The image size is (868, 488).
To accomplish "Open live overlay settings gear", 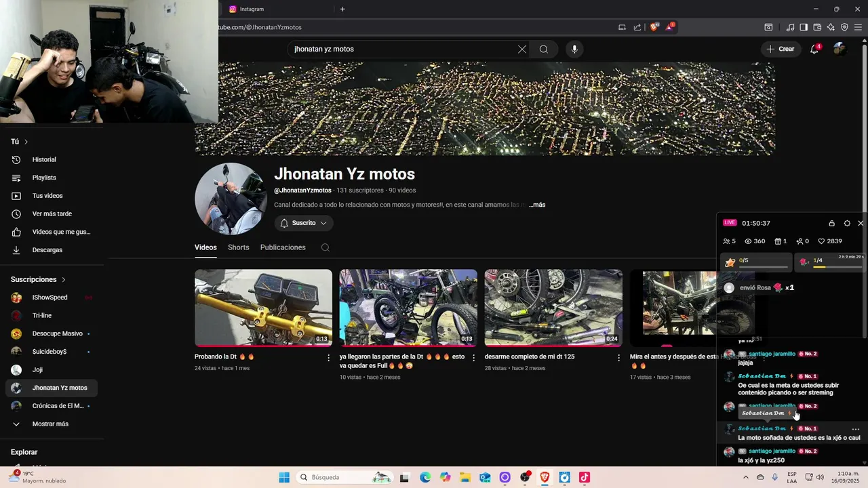I will tap(847, 223).
